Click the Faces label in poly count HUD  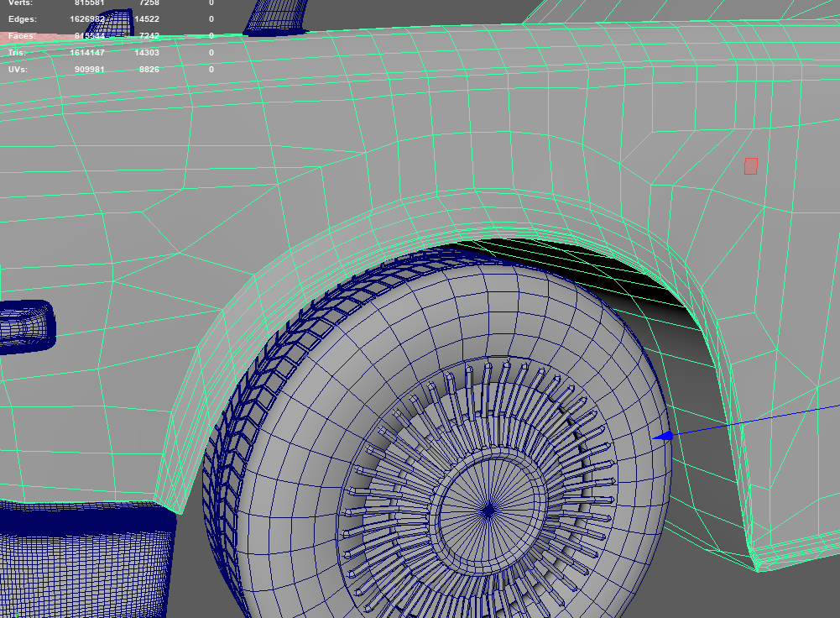coord(22,36)
